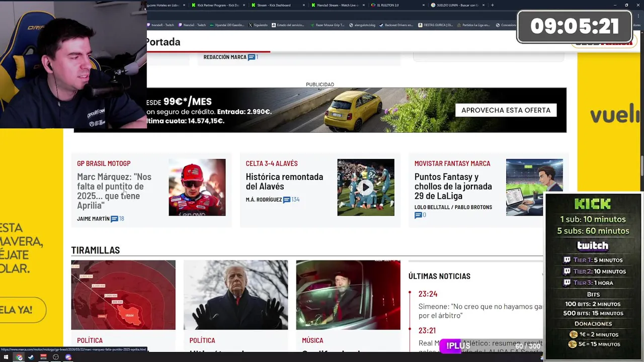Click MÚSICA category label
Viewport: 644px width, 362px height.
pos(312,340)
